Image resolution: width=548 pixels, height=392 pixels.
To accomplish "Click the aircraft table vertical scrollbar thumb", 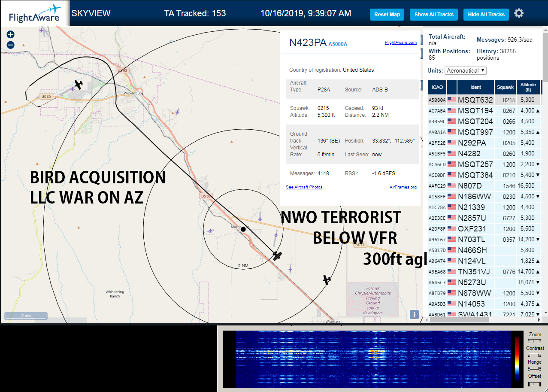I will pyautogui.click(x=545, y=58).
